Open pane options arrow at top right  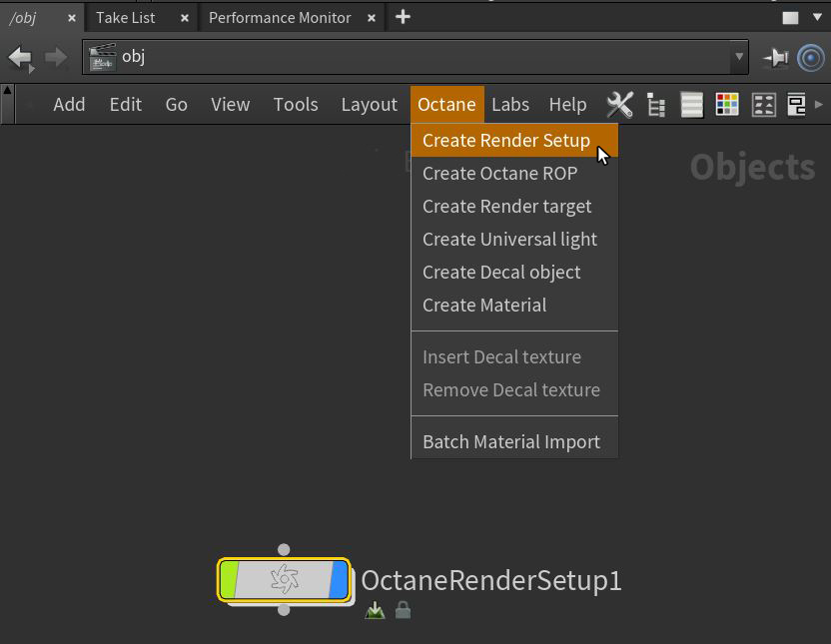(x=818, y=17)
